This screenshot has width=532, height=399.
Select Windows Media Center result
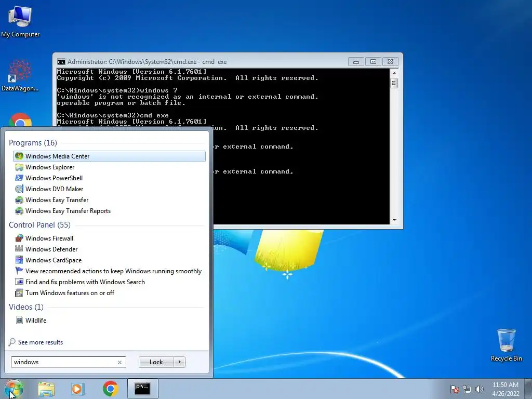109,156
